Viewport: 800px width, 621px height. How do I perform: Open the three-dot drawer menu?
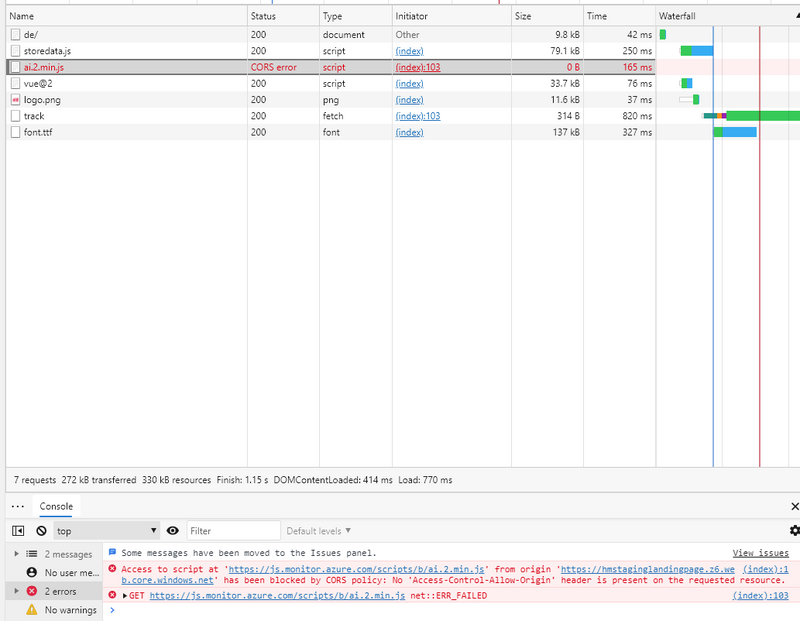pos(18,506)
